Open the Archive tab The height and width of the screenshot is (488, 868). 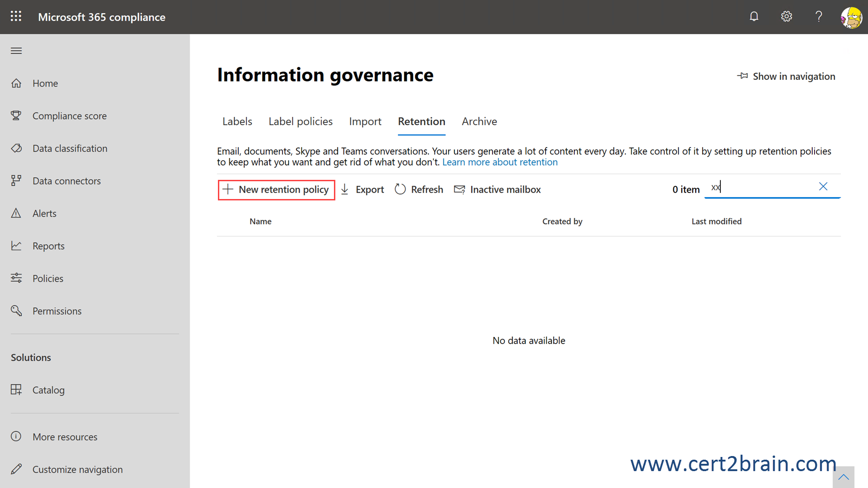pyautogui.click(x=479, y=121)
